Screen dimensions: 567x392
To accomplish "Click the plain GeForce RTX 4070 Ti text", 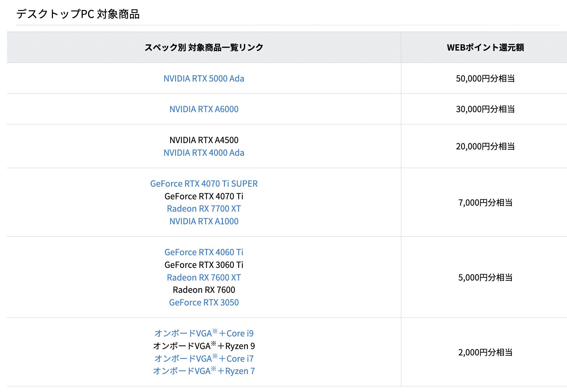I will (x=204, y=196).
